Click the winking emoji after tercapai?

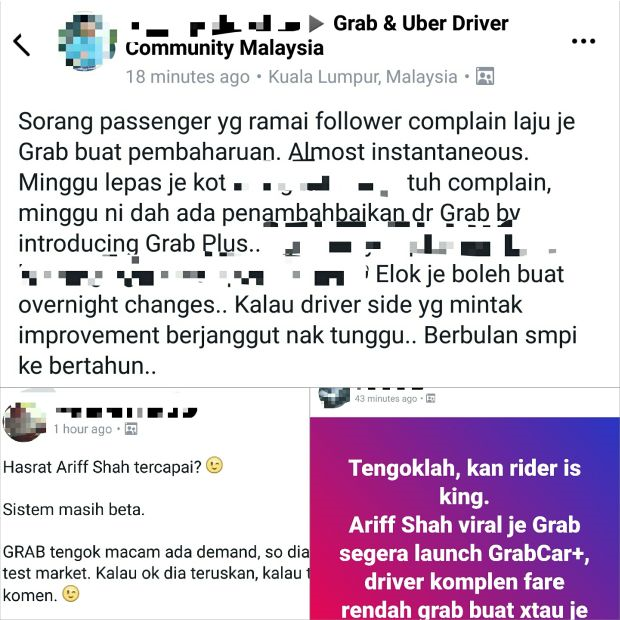214,465
